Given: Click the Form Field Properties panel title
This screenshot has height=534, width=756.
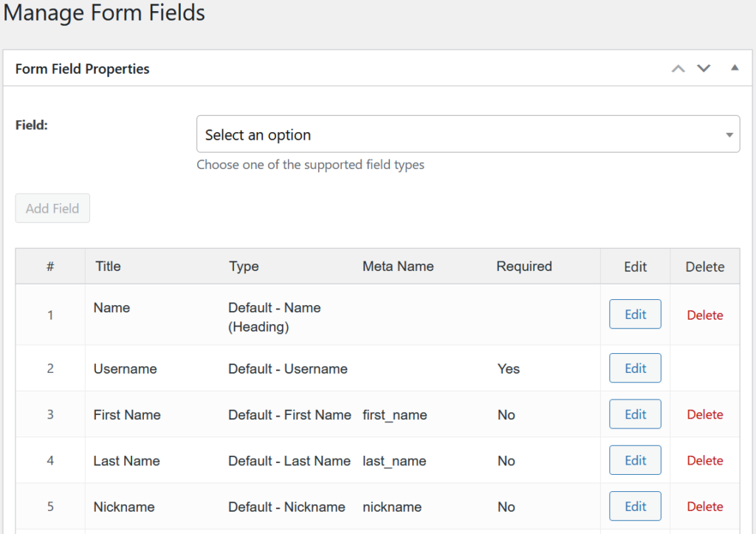Looking at the screenshot, I should point(83,69).
